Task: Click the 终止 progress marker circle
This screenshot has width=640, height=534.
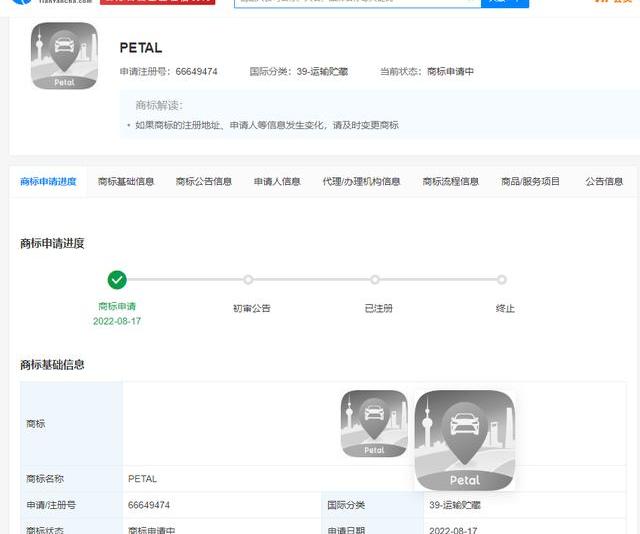Action: click(502, 280)
